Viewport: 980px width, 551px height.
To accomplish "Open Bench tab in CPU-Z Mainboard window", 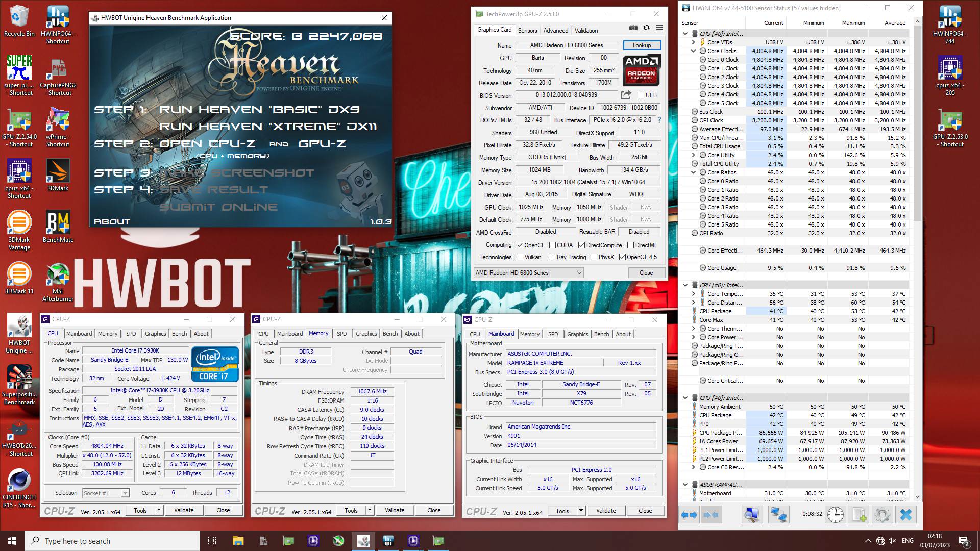I will 601,334.
